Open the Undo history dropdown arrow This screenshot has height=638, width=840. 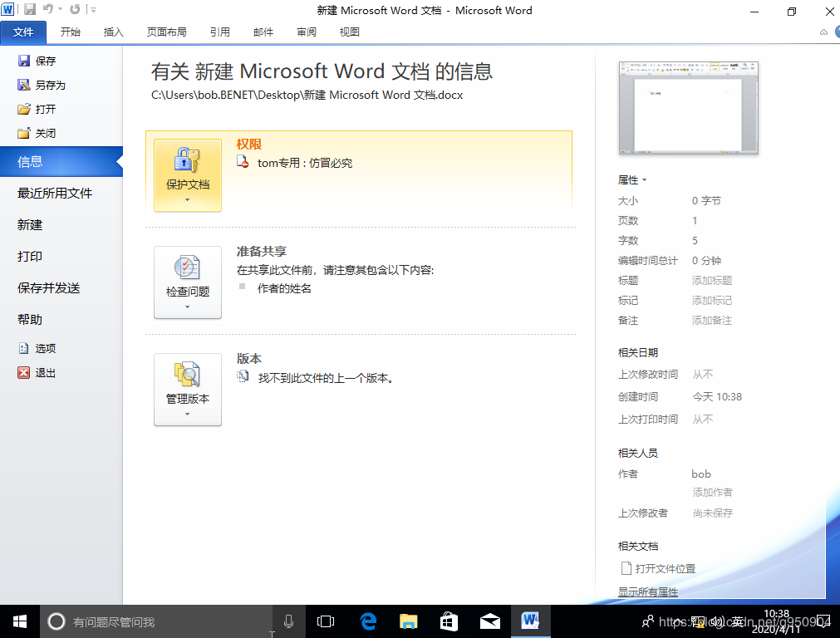(60, 10)
